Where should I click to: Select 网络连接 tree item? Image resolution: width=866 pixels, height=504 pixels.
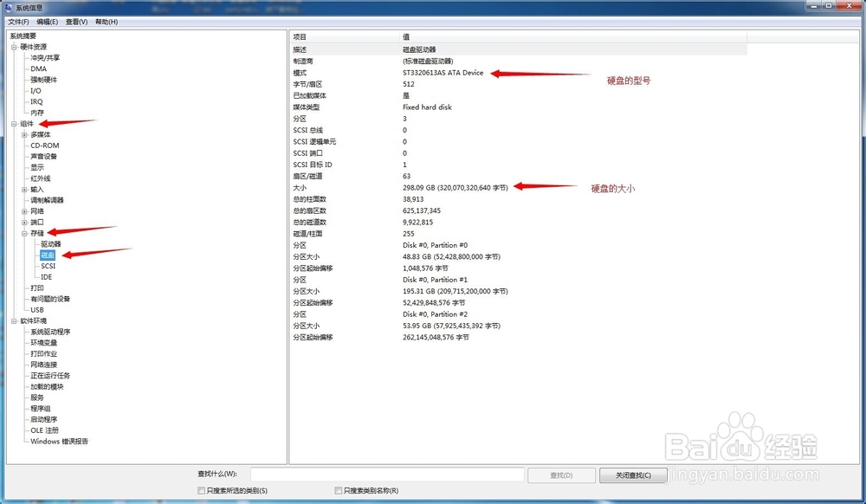click(43, 365)
